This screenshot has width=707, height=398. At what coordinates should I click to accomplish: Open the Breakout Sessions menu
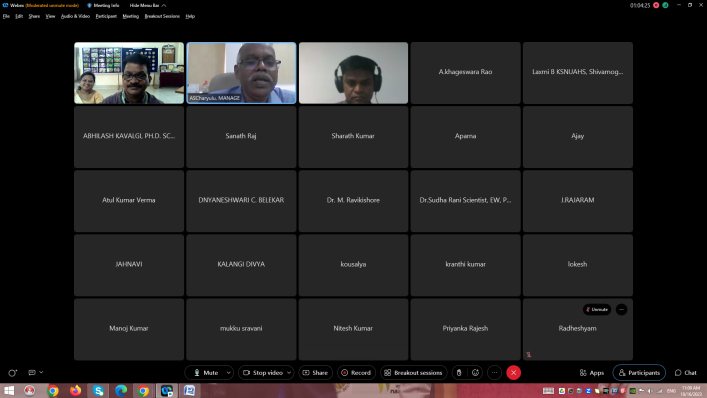(162, 16)
